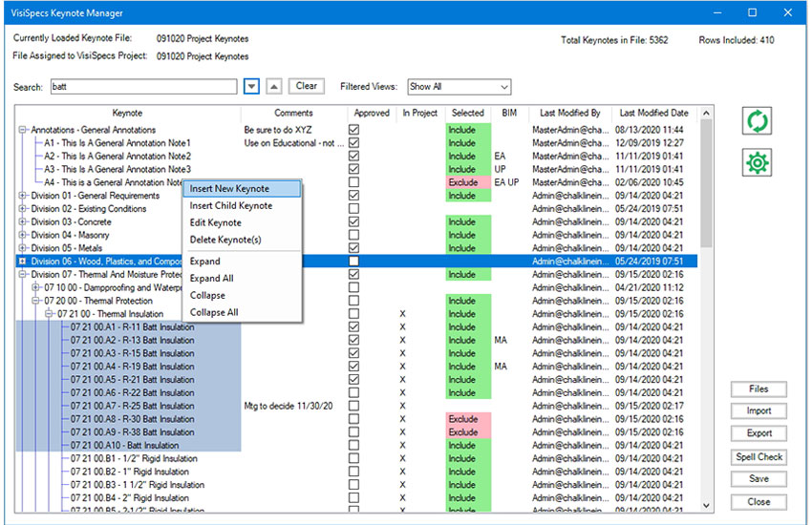Click comment 'Be sure to do XYZ'
Screen dimensions: 812x525
tap(278, 130)
